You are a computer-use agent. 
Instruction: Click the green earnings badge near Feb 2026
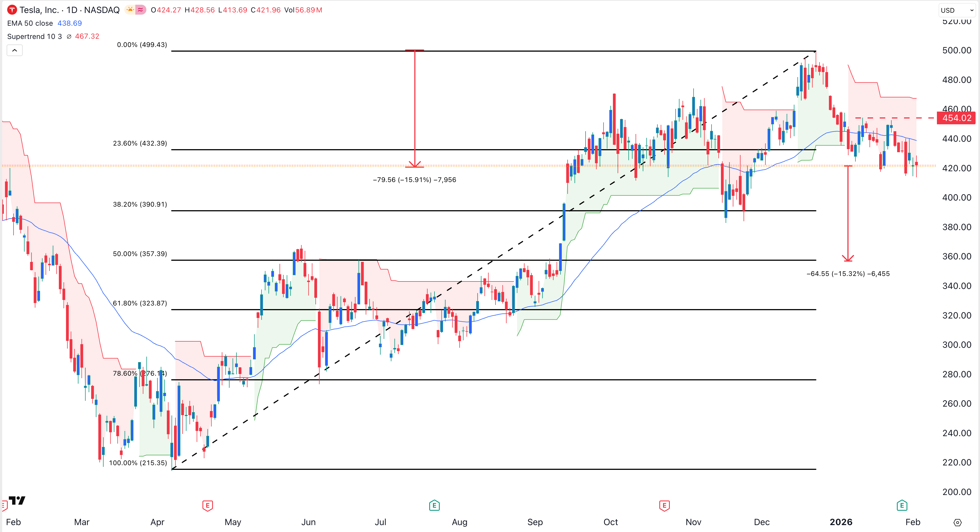[902, 505]
